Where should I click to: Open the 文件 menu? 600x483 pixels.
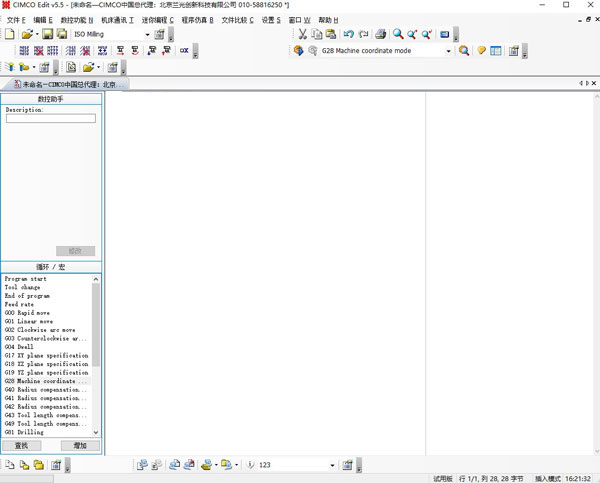coord(15,20)
